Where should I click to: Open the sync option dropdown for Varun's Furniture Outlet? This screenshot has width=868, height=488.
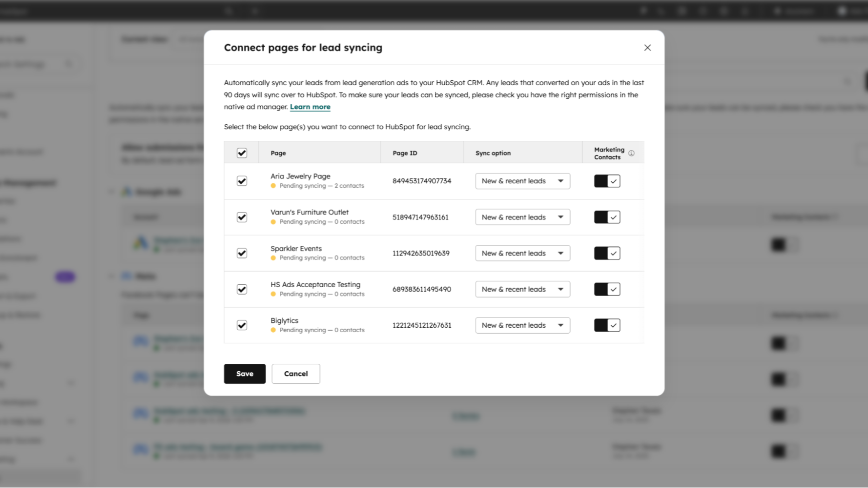click(x=522, y=217)
